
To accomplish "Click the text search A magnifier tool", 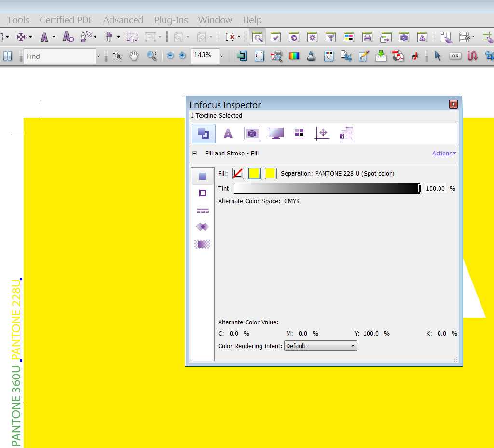I will click(68, 37).
